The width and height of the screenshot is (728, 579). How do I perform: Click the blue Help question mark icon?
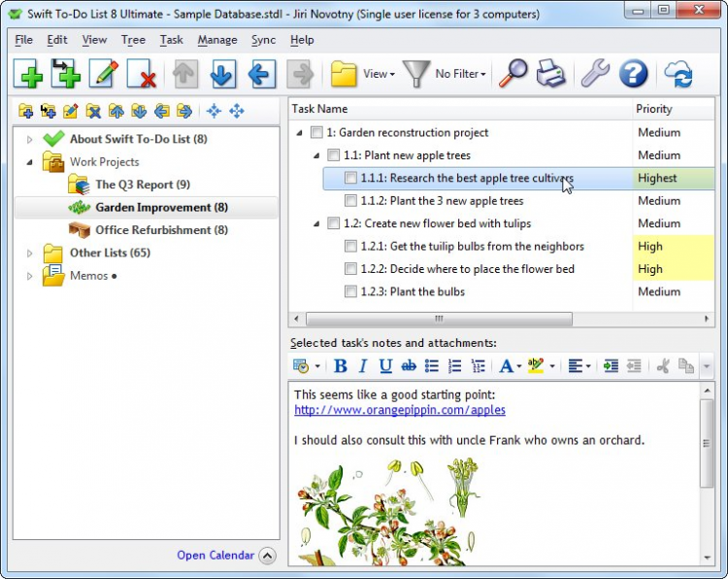(633, 74)
